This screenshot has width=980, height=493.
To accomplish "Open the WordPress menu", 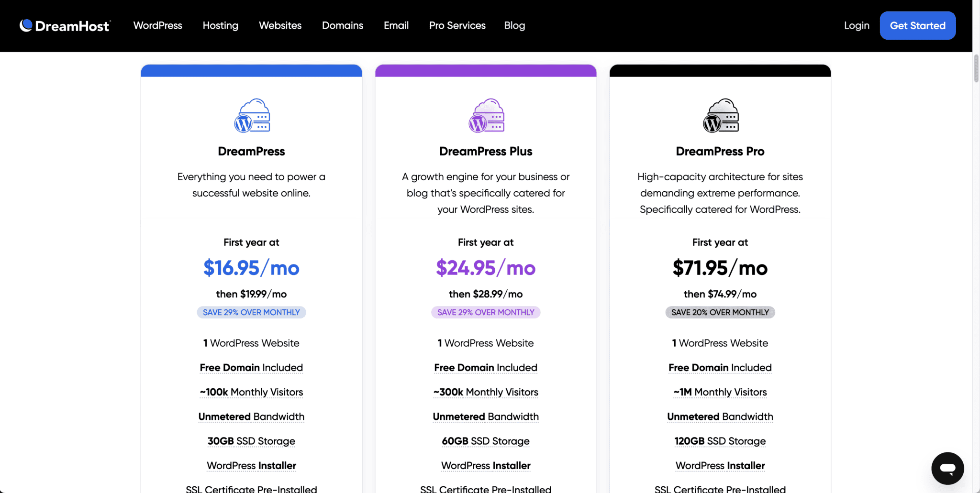I will (x=158, y=25).
